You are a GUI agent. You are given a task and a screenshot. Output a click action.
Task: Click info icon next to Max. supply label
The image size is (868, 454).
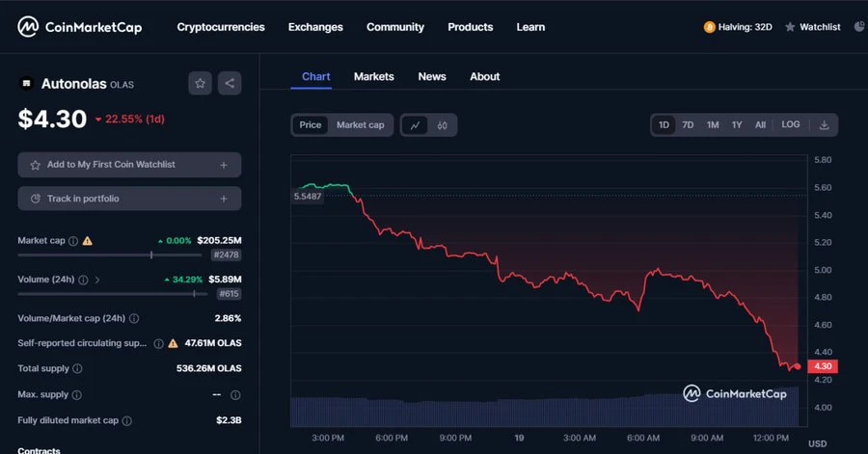pos(78,394)
